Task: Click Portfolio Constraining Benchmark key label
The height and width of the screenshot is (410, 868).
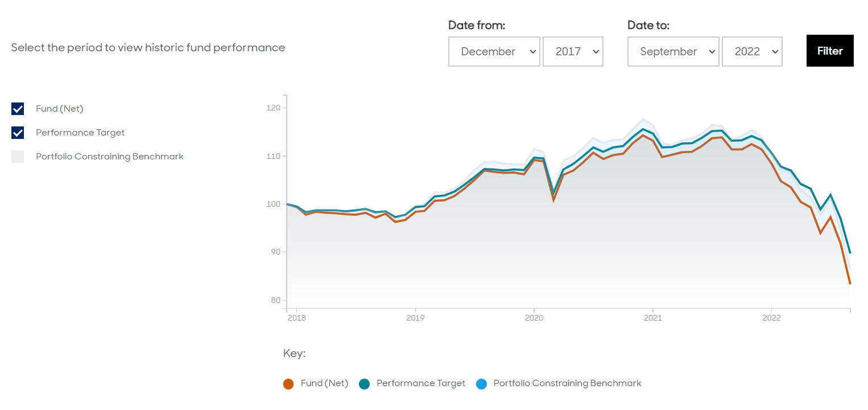Action: click(567, 383)
